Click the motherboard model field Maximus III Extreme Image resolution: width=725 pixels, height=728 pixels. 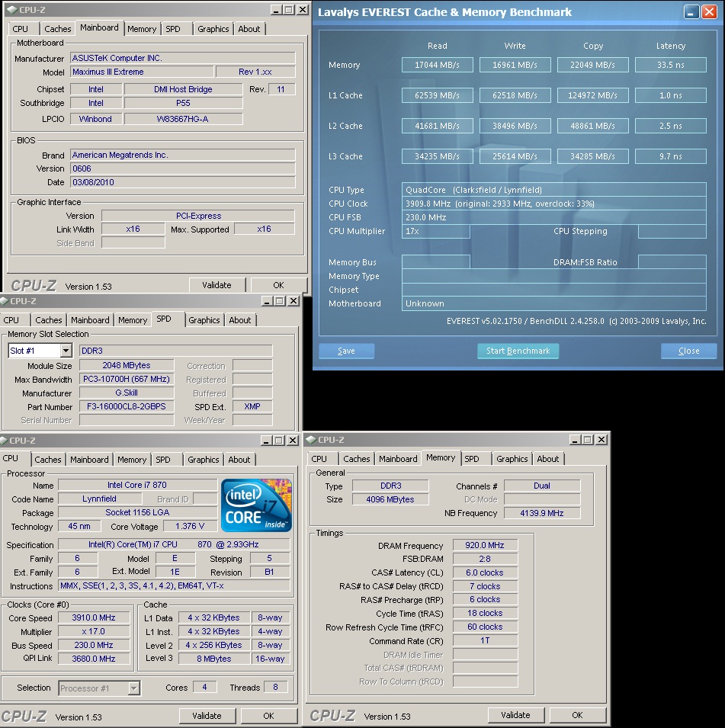[x=142, y=72]
